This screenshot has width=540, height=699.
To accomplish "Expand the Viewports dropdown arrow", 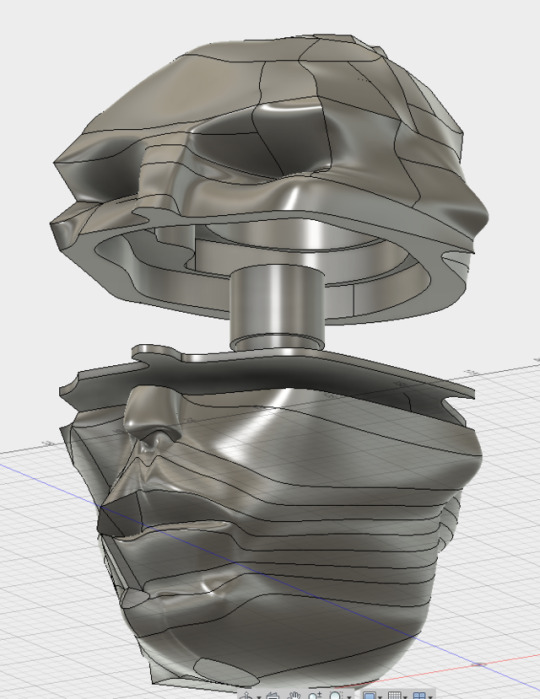I will (430, 697).
